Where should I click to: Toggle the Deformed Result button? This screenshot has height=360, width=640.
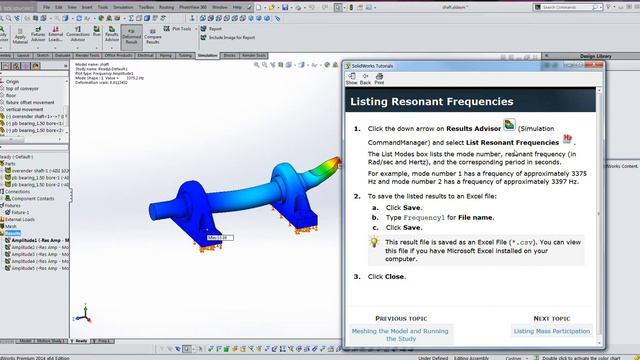click(131, 37)
